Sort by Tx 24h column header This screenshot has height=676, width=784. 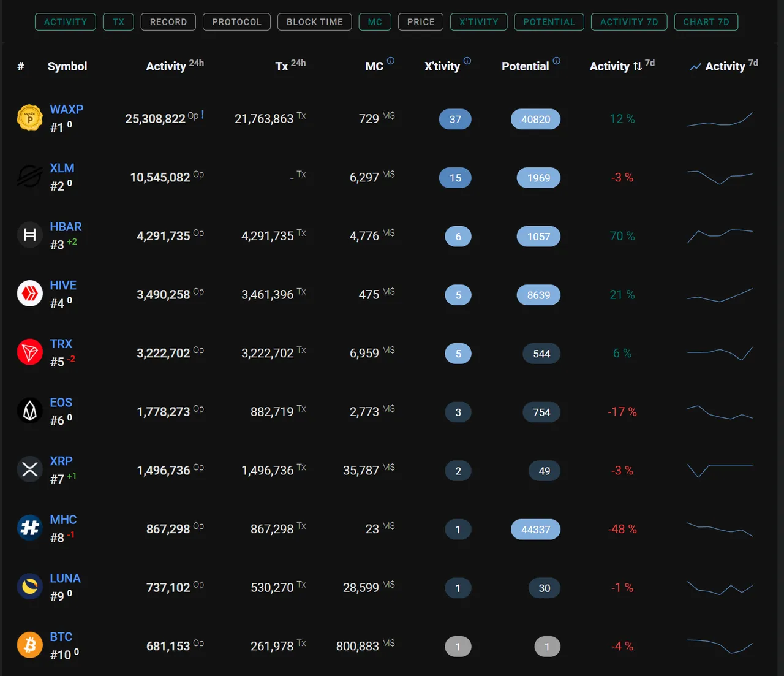[x=290, y=66]
